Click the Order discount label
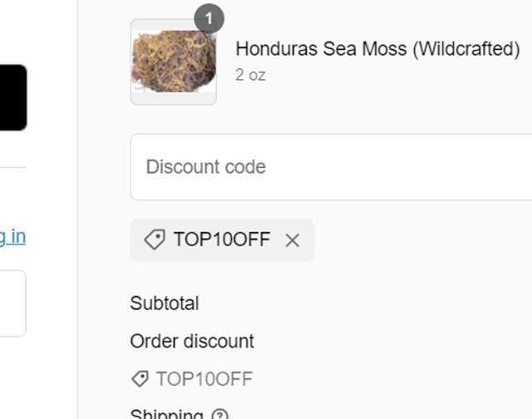This screenshot has width=532, height=419. [192, 341]
